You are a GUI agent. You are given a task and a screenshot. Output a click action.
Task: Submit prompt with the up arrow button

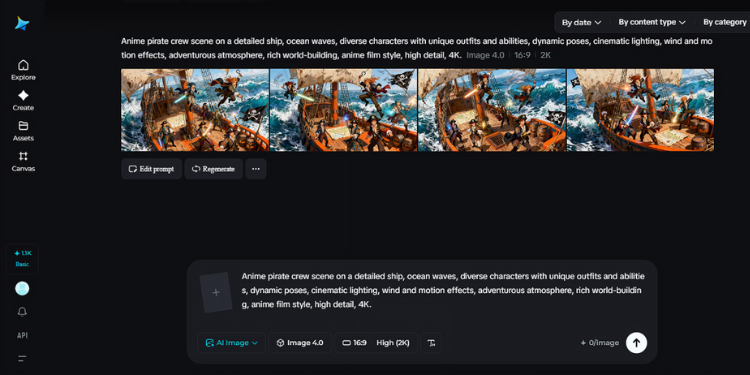[636, 342]
